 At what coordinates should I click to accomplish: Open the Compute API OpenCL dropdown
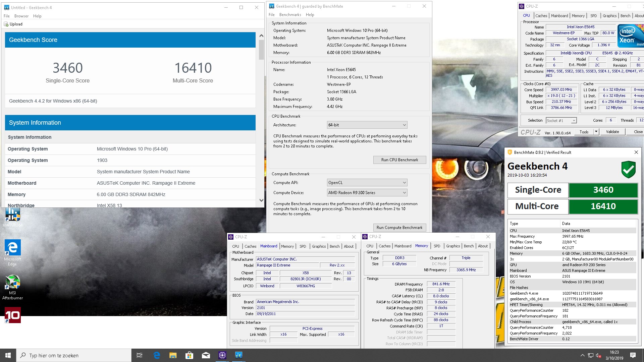click(367, 183)
